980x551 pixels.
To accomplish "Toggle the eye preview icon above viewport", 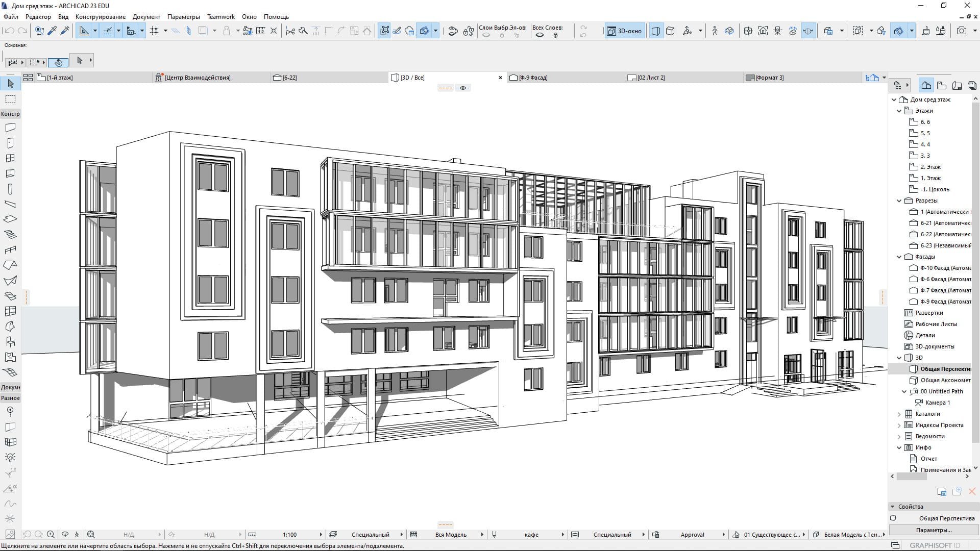I will pyautogui.click(x=463, y=88).
